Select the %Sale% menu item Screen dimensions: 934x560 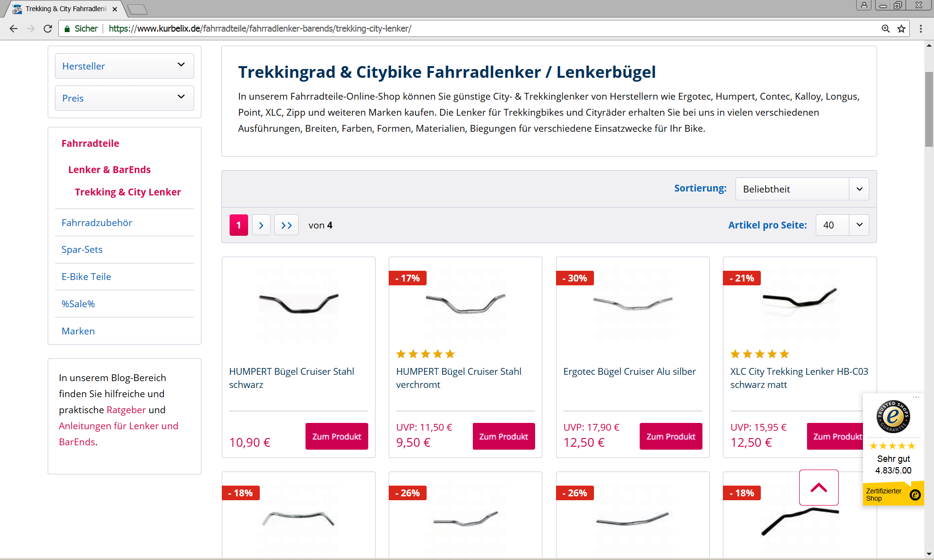[x=78, y=304]
